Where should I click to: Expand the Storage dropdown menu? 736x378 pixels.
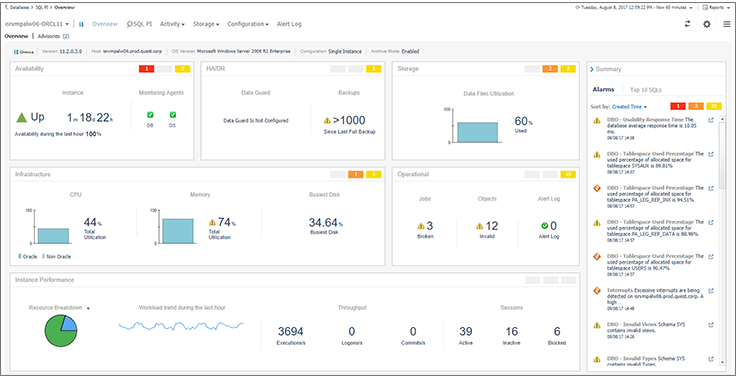click(x=206, y=24)
